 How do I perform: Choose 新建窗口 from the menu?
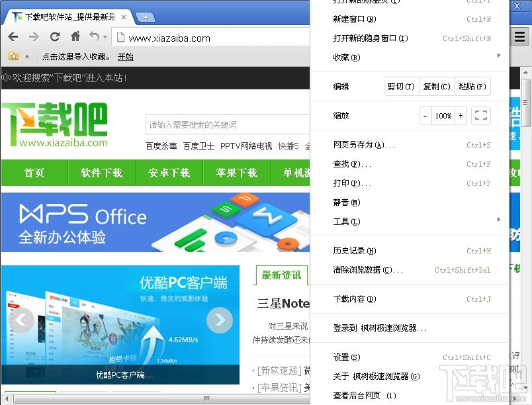(x=410, y=19)
